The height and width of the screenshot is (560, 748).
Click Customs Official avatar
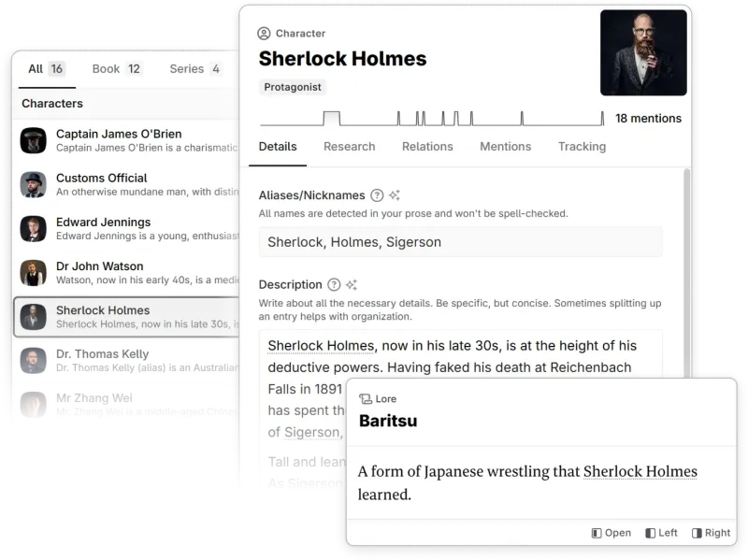click(34, 184)
